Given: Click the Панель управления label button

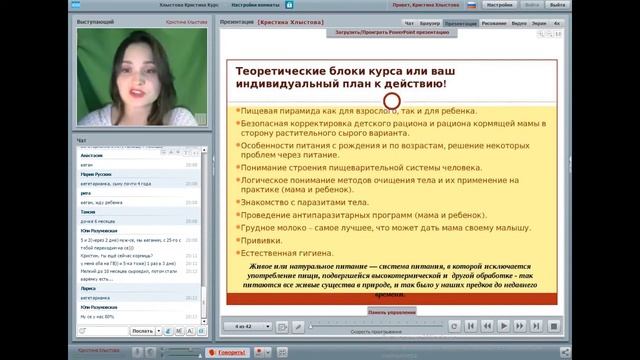Looking at the screenshot, I should coord(391,312).
